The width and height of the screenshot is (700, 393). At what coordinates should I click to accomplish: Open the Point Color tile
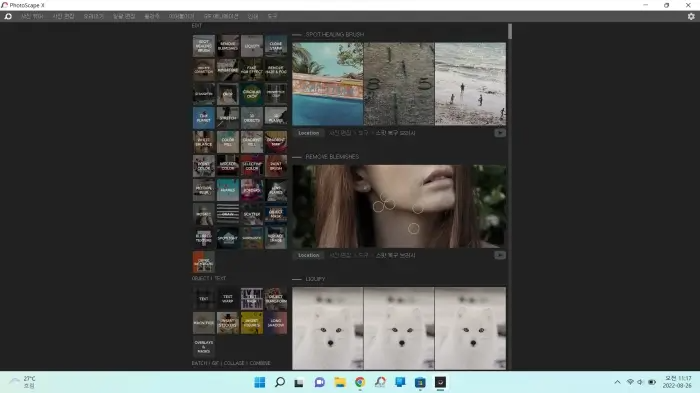point(204,166)
